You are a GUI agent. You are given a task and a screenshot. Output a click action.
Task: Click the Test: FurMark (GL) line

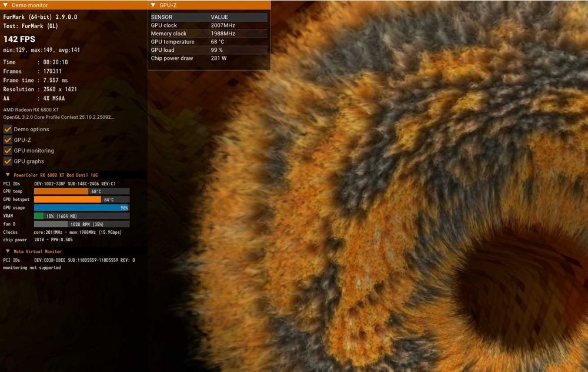pos(31,26)
